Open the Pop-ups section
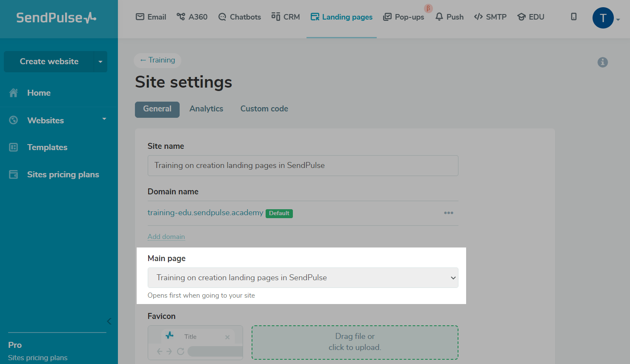 [x=404, y=17]
